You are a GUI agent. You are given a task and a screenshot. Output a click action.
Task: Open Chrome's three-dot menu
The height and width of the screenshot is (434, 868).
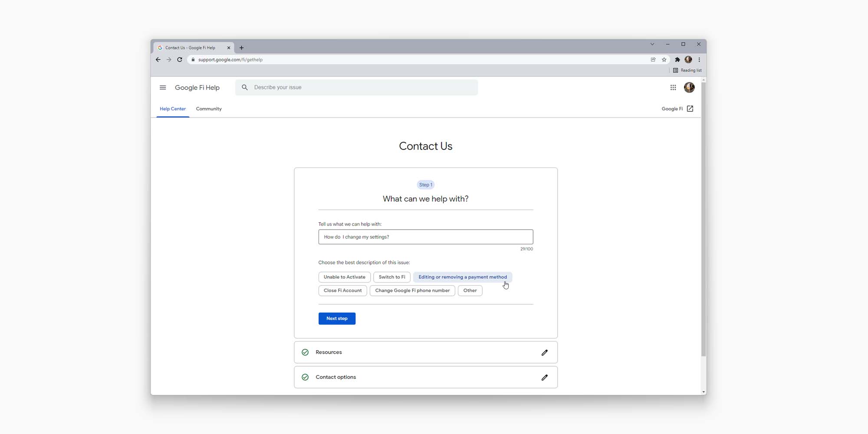(699, 59)
